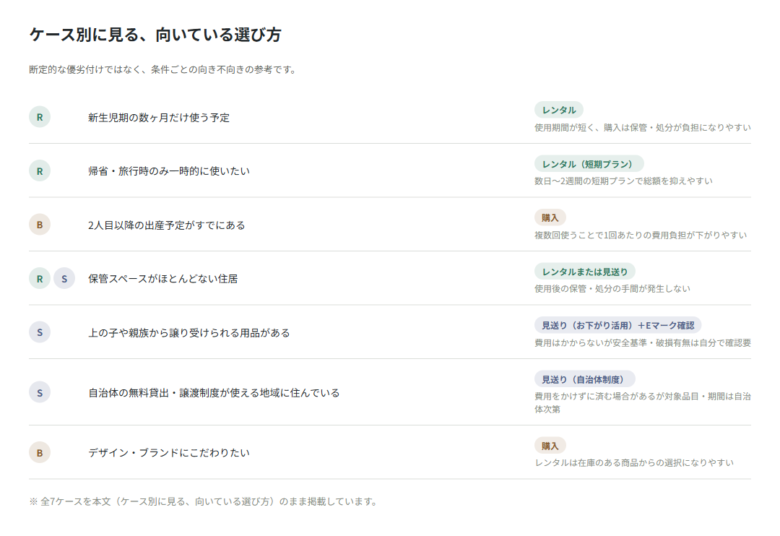
Task: Click the B badge beside デザイン・ブランドにこだわりたい
Action: [40, 453]
